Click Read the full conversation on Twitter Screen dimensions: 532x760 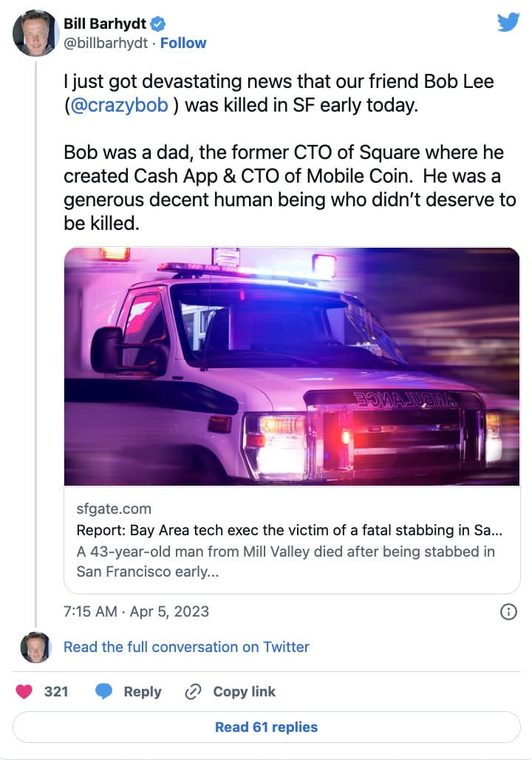pyautogui.click(x=186, y=647)
